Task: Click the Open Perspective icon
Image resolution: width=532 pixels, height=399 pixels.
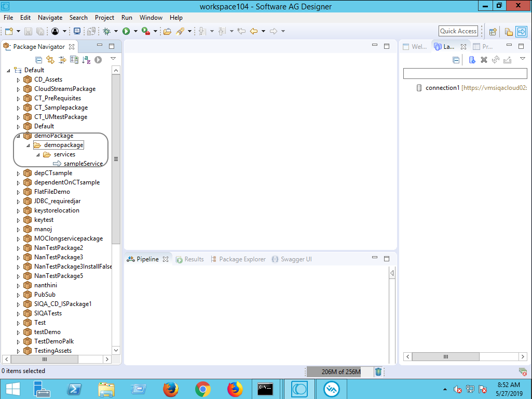Action: pos(493,32)
